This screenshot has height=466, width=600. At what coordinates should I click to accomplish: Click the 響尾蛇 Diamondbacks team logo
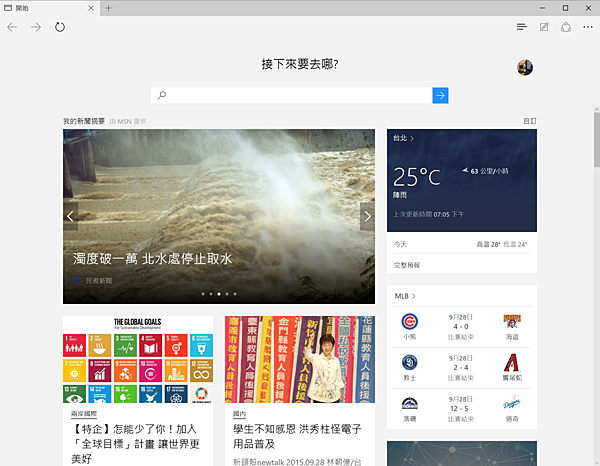coord(512,362)
